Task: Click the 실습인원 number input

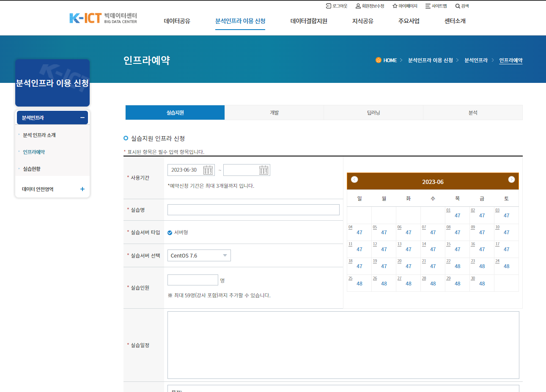Action: 193,280
